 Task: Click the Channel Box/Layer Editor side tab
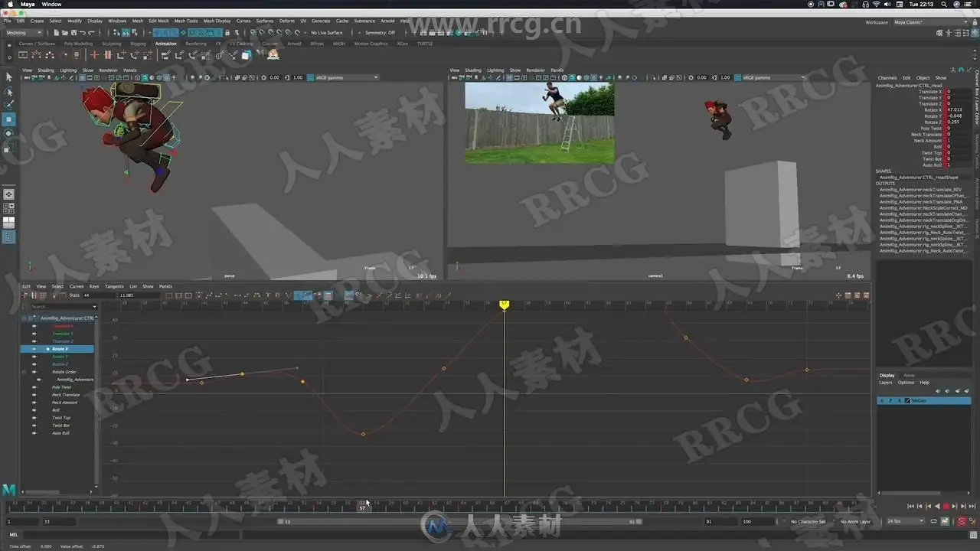(x=977, y=97)
